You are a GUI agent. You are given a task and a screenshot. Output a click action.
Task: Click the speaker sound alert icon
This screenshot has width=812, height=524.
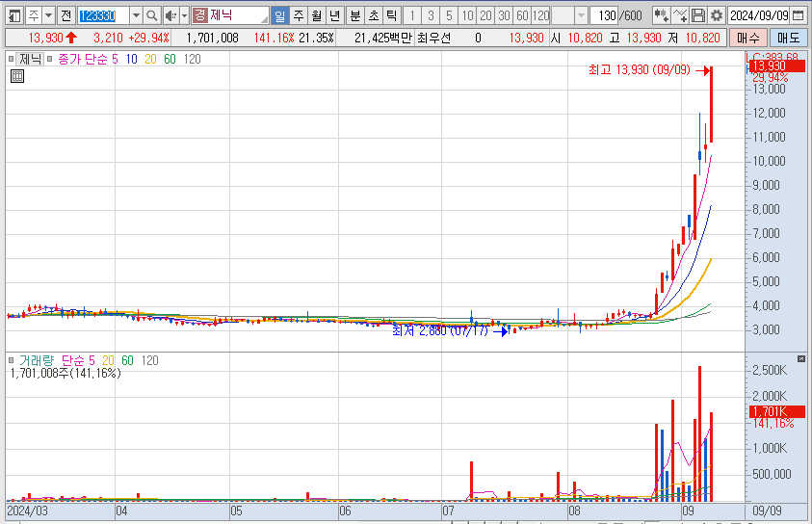(x=170, y=15)
